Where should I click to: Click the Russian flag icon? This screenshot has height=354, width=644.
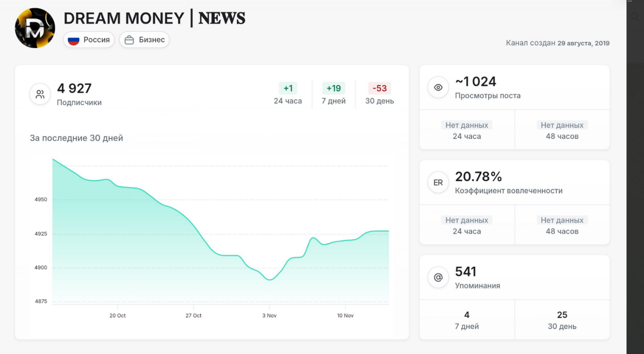pyautogui.click(x=73, y=40)
